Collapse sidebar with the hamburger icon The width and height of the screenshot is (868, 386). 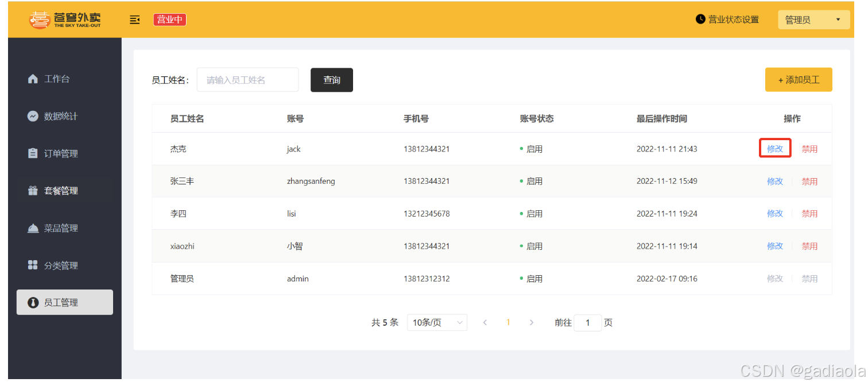tap(135, 20)
